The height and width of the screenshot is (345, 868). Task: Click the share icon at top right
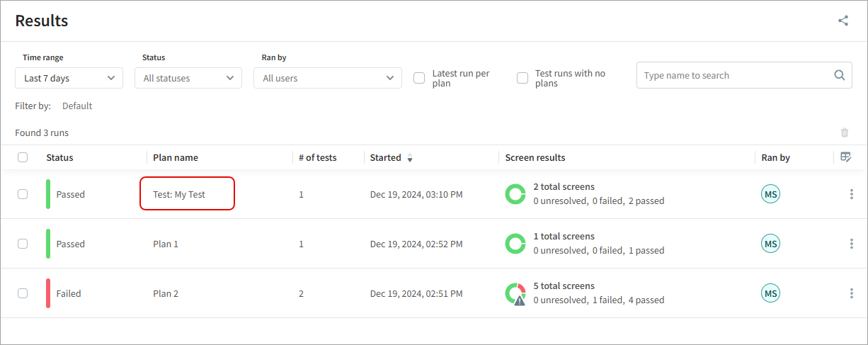pos(843,21)
